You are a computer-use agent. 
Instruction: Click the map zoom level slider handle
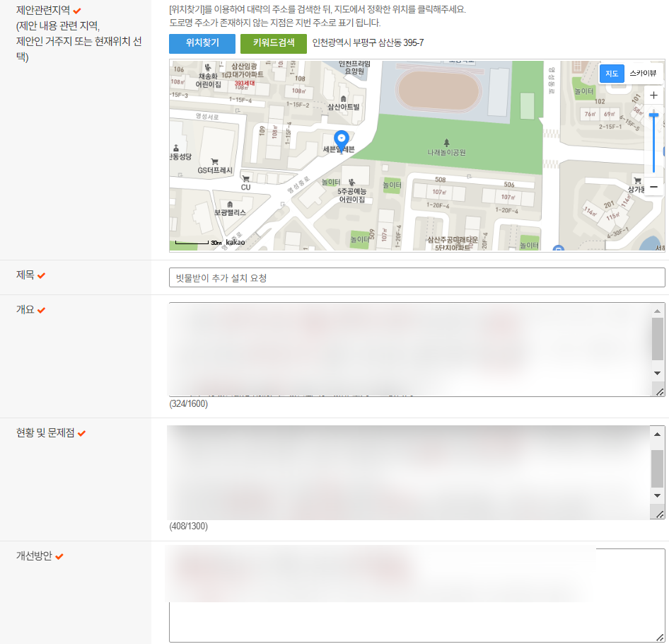pyautogui.click(x=653, y=114)
